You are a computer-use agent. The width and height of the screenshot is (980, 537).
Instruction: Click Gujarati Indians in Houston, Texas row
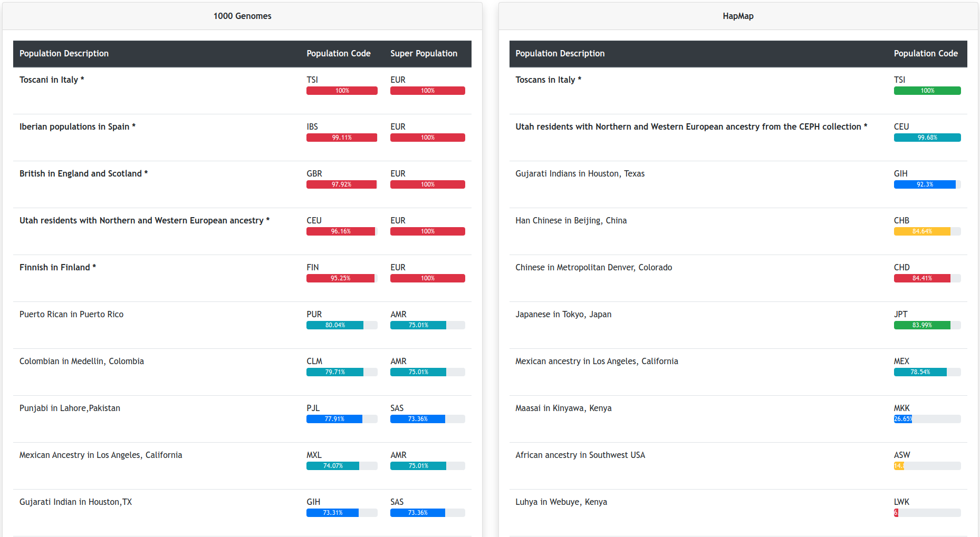pos(580,174)
